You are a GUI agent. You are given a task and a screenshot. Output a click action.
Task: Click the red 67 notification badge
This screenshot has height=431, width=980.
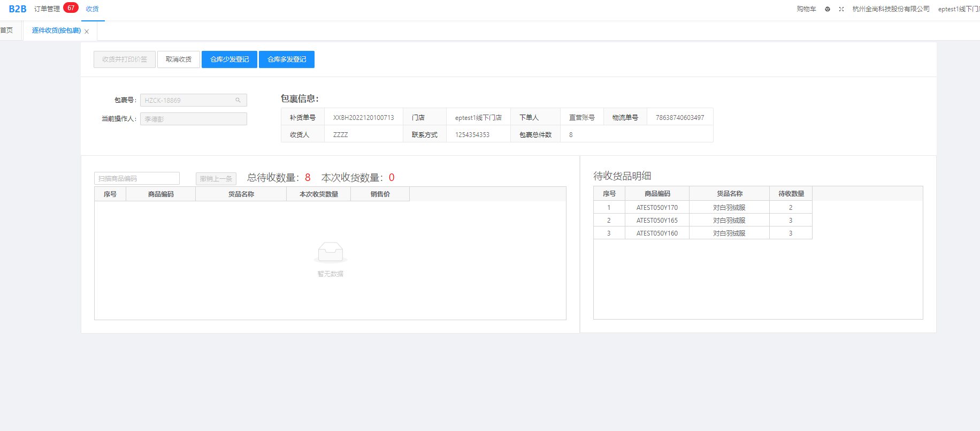point(71,8)
